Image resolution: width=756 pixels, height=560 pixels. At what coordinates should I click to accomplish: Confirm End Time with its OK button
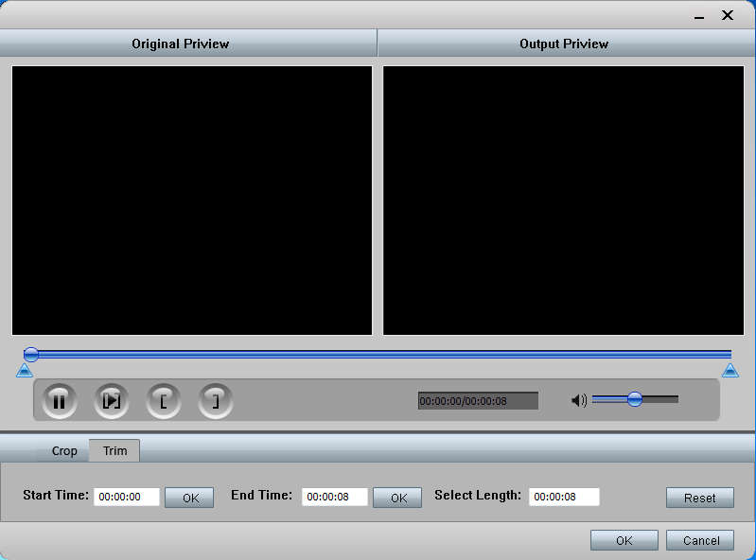[x=397, y=498]
